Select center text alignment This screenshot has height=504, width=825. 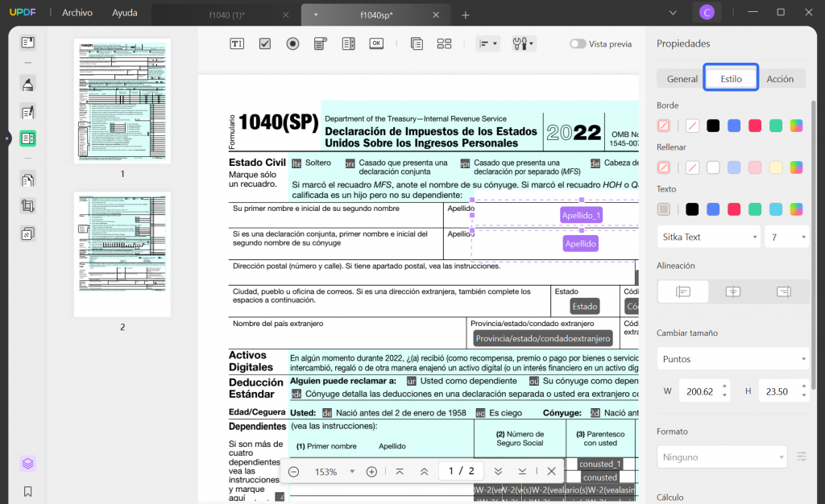[x=733, y=291]
